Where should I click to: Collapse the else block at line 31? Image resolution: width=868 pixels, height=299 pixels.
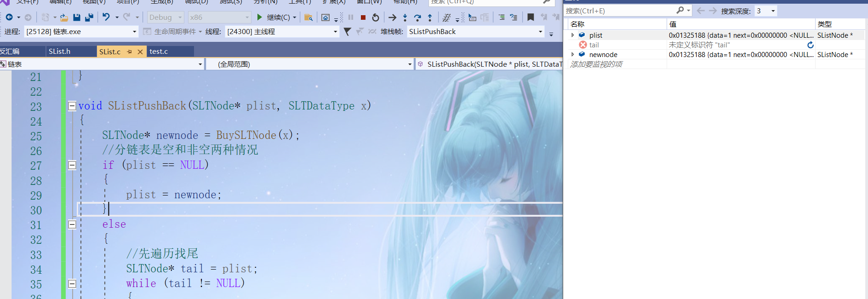pos(72,224)
